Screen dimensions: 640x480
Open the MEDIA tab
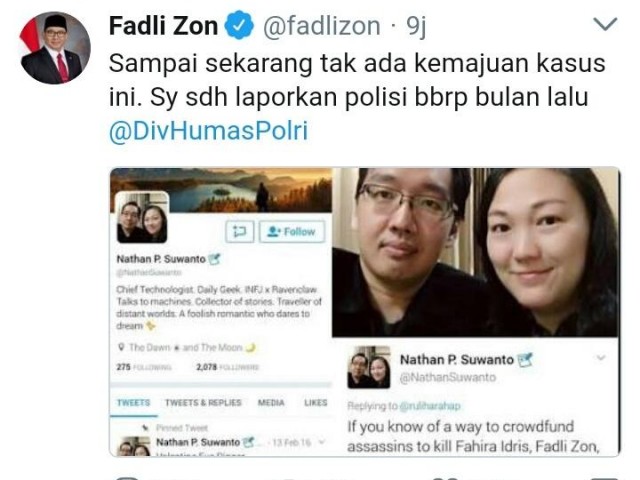(x=271, y=403)
